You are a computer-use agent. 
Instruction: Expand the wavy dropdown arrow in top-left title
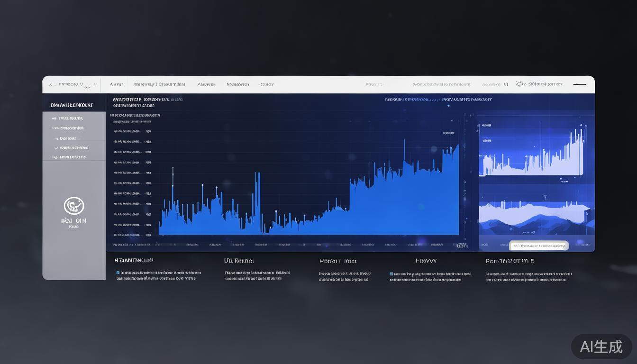coord(87,87)
